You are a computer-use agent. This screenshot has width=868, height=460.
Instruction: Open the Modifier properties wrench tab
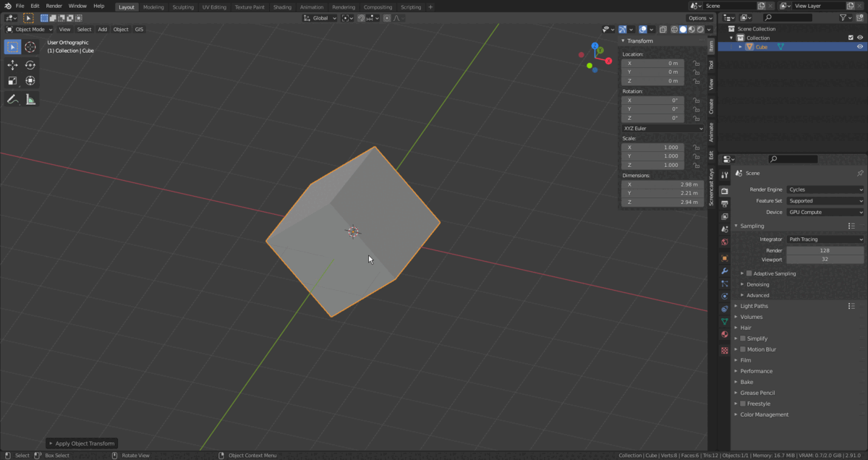click(725, 271)
